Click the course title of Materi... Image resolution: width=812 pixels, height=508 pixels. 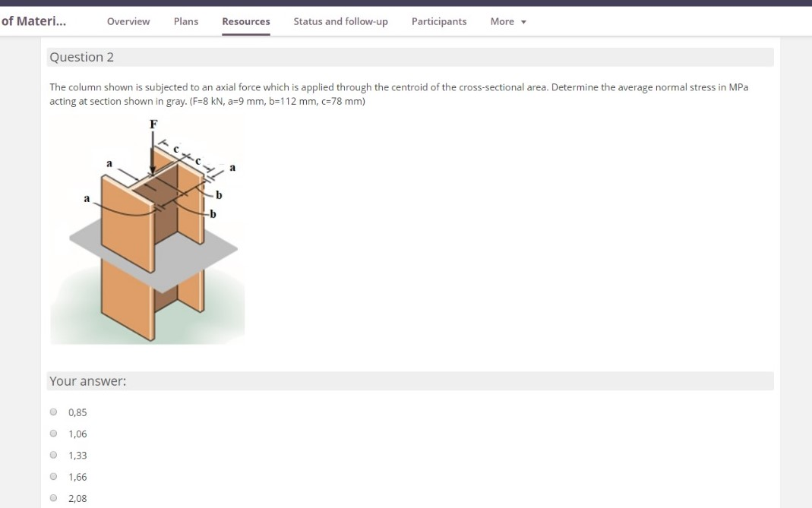[33, 21]
